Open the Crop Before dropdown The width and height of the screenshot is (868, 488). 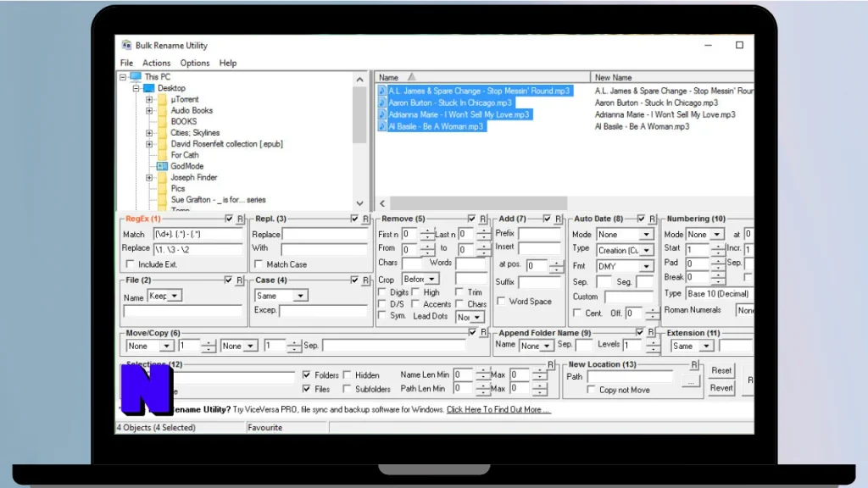431,280
